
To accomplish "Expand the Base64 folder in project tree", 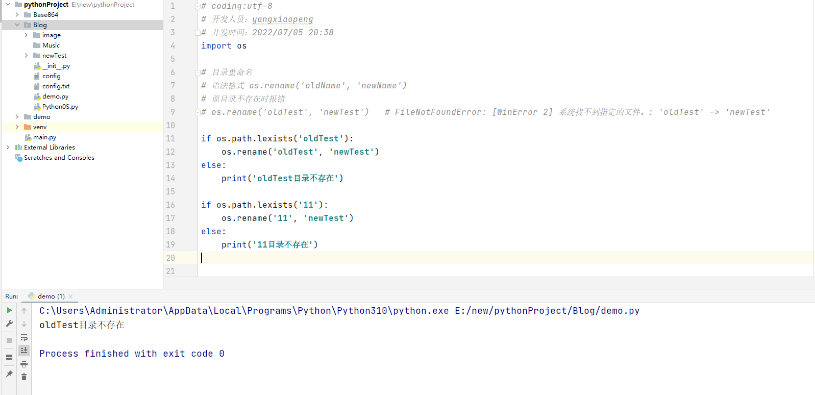I will pos(17,15).
